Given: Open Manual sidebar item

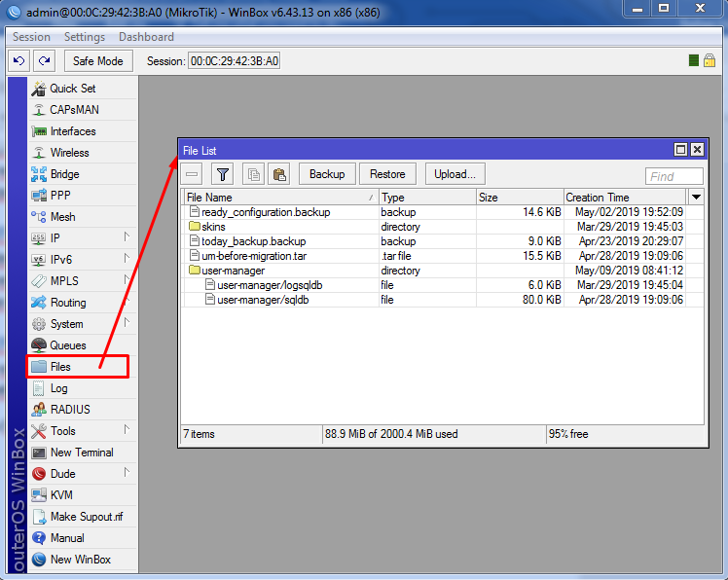Looking at the screenshot, I should pyautogui.click(x=84, y=538).
